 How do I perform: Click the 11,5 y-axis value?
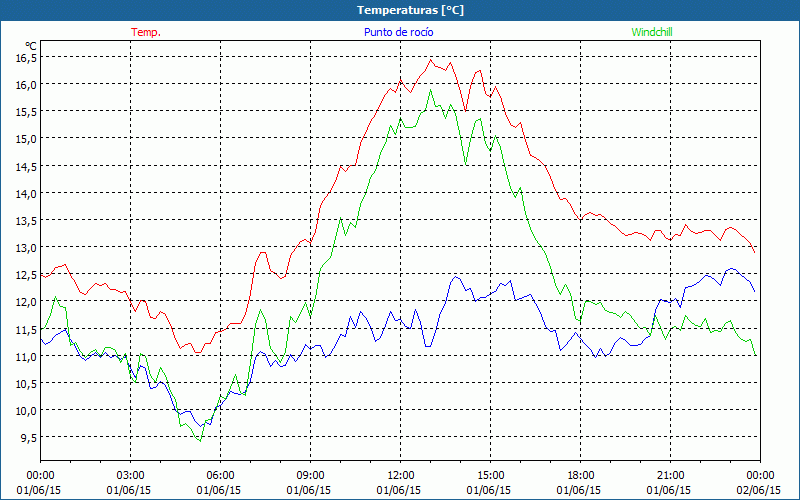[27, 329]
